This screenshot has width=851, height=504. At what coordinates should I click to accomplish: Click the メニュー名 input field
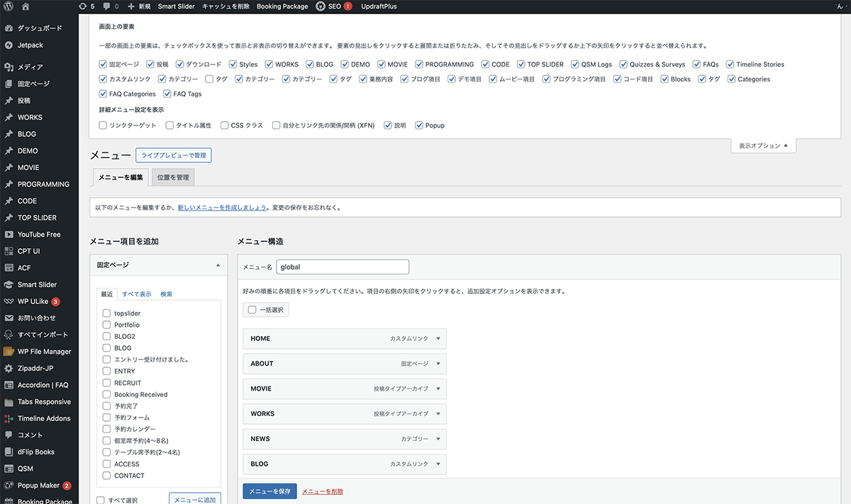pyautogui.click(x=343, y=267)
